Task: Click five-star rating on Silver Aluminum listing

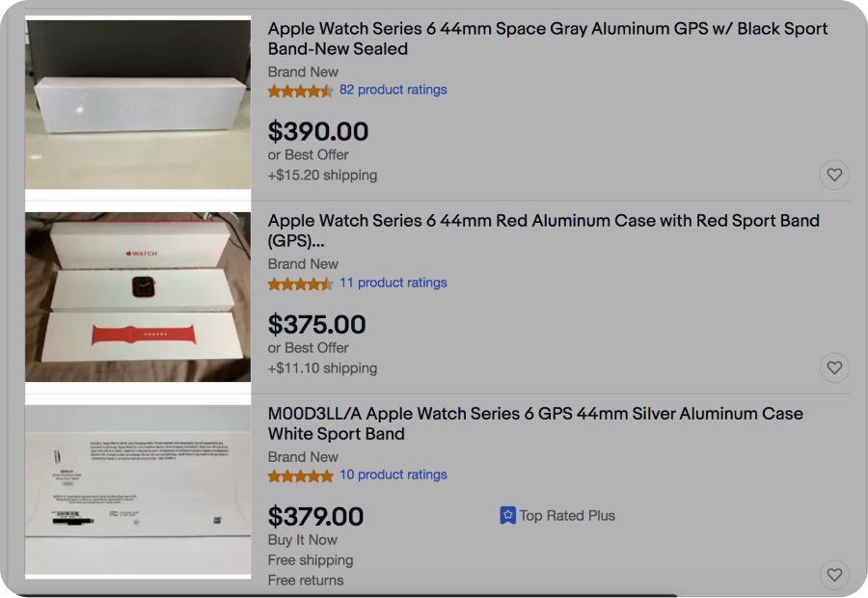Action: point(301,476)
